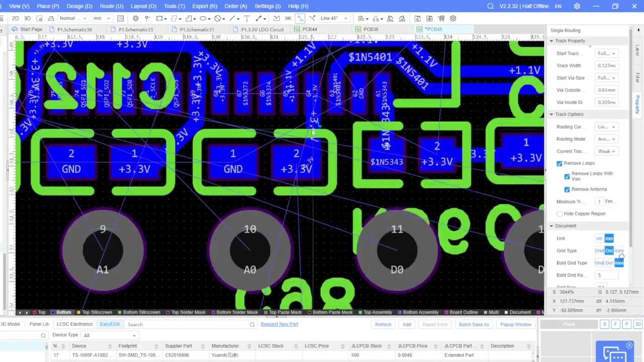Open the Route menu
Viewport: 644px width, 362px height.
point(111,6)
